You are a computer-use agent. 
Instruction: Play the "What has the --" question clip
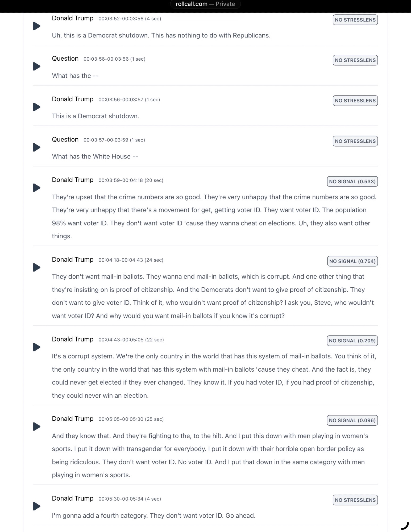pyautogui.click(x=36, y=66)
